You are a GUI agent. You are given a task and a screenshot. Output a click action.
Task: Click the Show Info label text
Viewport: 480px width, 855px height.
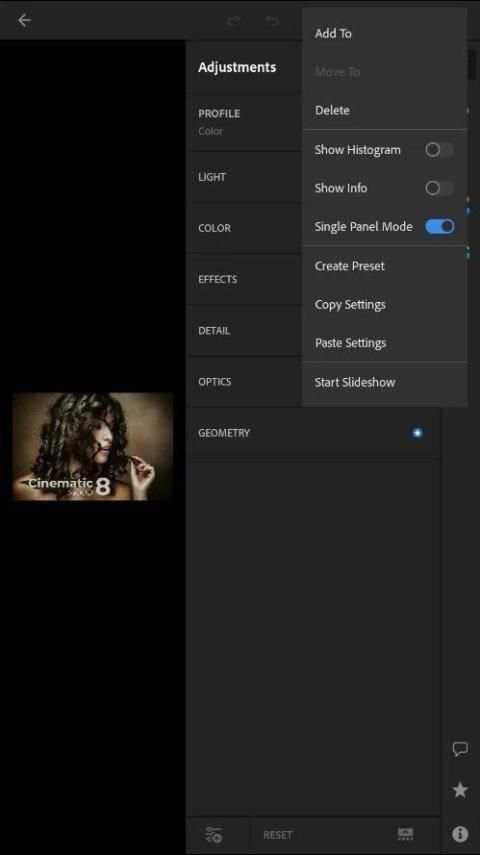click(x=341, y=188)
